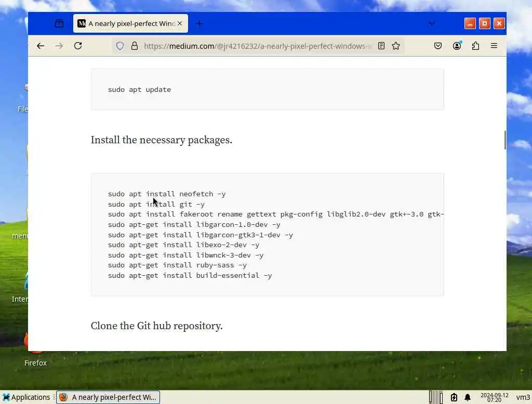Open Firefox account menu
This screenshot has height=404, width=532.
(x=457, y=46)
